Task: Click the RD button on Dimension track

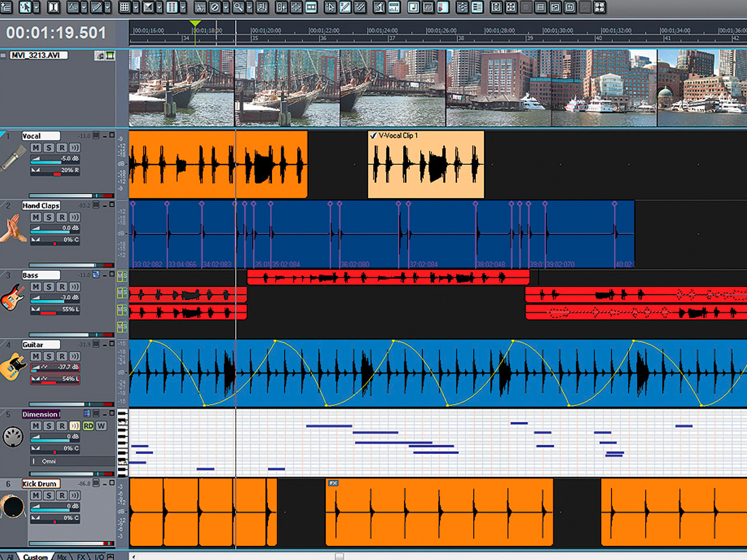Action: point(88,426)
